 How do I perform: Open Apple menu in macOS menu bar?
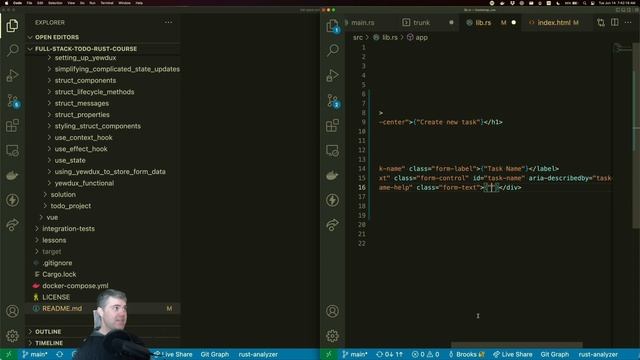(6, 3)
